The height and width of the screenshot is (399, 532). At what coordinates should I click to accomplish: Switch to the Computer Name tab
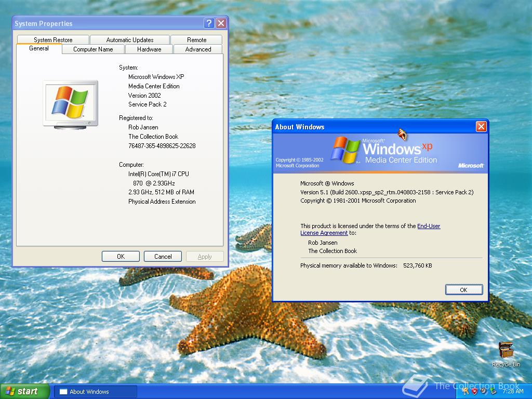coord(93,49)
